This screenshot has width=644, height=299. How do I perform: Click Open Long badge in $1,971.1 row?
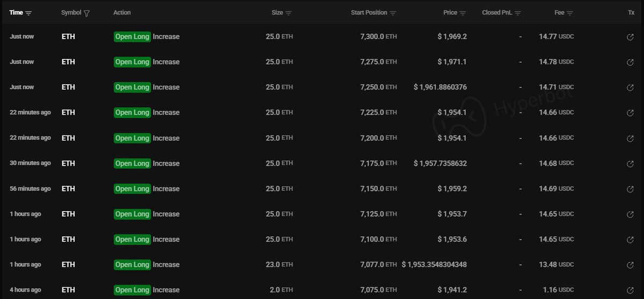click(x=132, y=62)
